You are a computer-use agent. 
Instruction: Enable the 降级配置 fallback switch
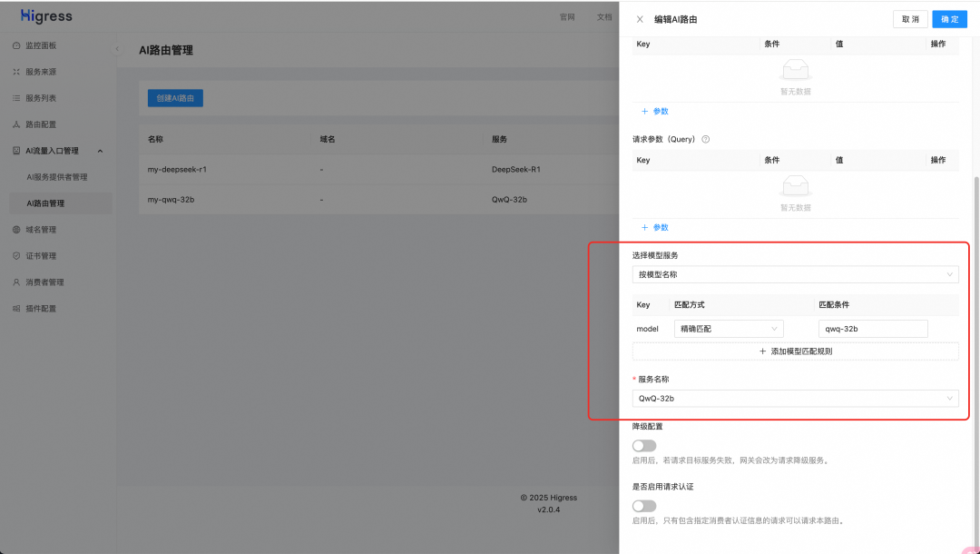coord(644,445)
